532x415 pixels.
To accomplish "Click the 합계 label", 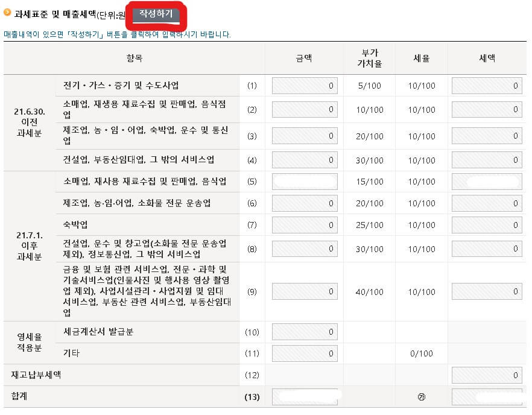I will [19, 396].
